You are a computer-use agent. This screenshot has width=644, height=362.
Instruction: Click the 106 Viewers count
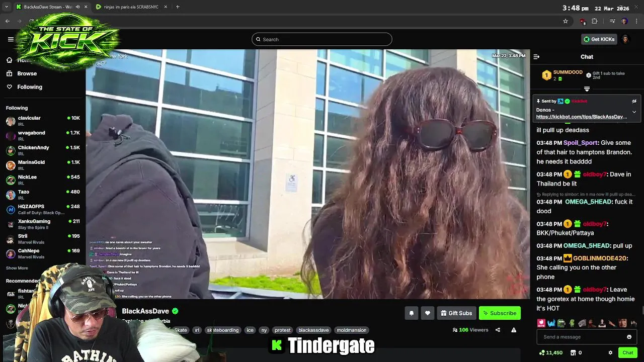pos(470,330)
